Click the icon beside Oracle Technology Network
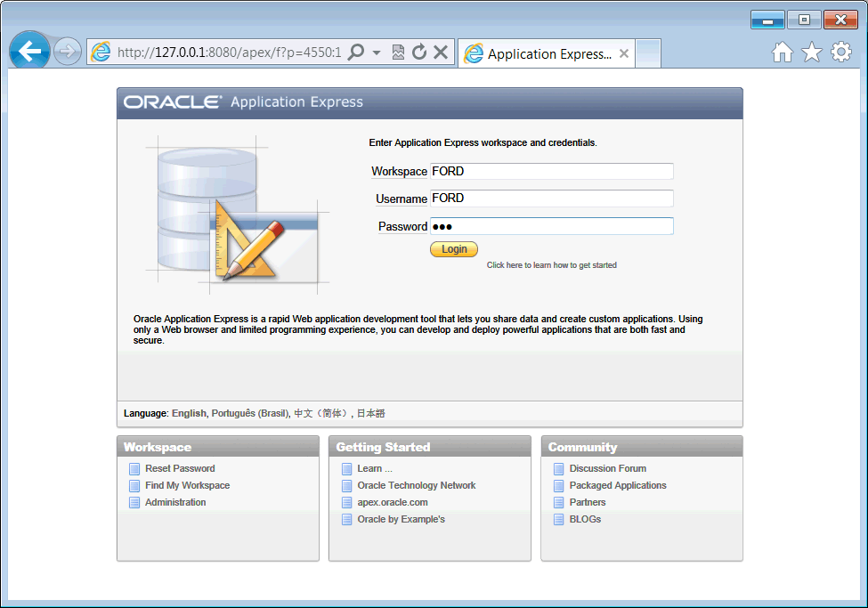The image size is (868, 608). pyautogui.click(x=346, y=486)
